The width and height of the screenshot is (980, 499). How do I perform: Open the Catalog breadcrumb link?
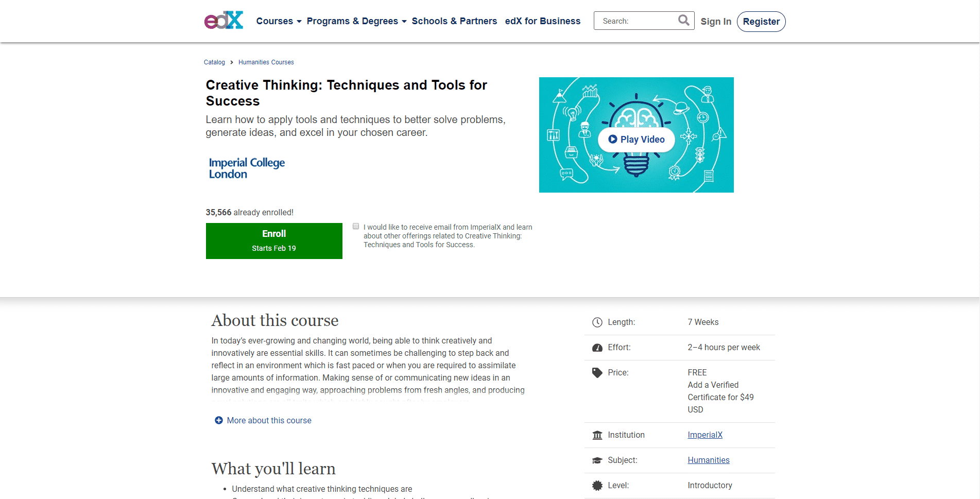tap(214, 62)
